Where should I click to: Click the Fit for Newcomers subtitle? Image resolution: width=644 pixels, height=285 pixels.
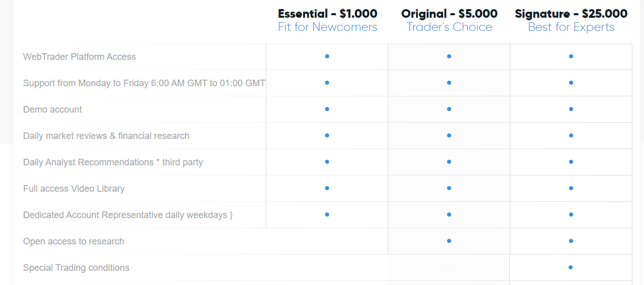pos(328,27)
